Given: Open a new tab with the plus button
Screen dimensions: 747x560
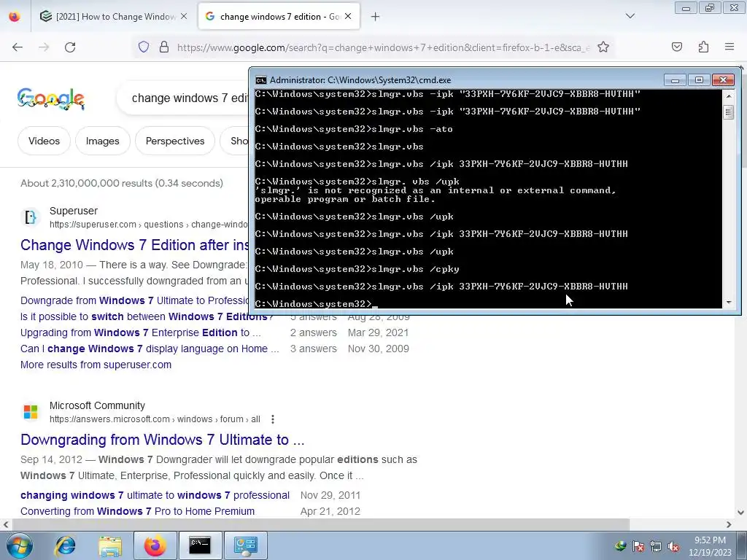Looking at the screenshot, I should 376,17.
